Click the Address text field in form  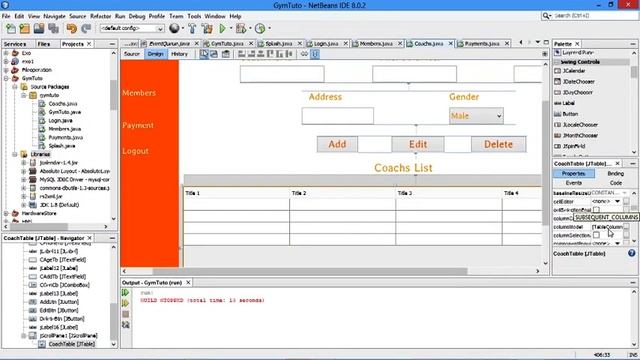click(x=338, y=116)
